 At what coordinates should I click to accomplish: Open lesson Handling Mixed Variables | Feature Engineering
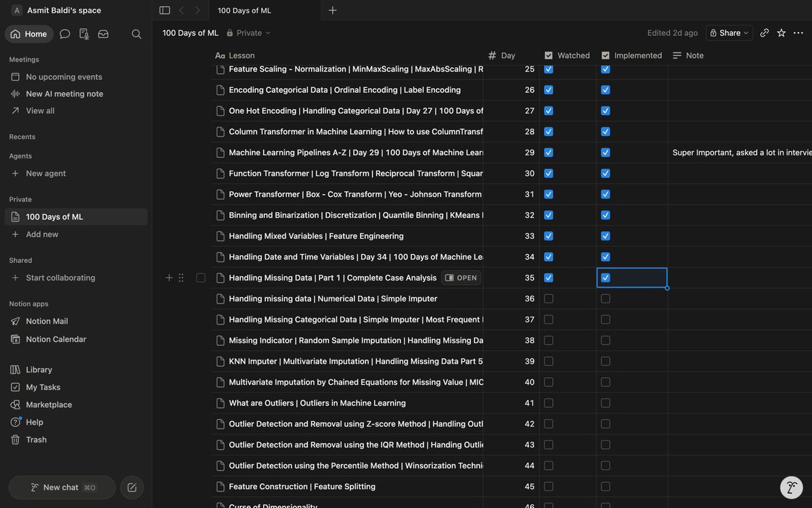(316, 236)
